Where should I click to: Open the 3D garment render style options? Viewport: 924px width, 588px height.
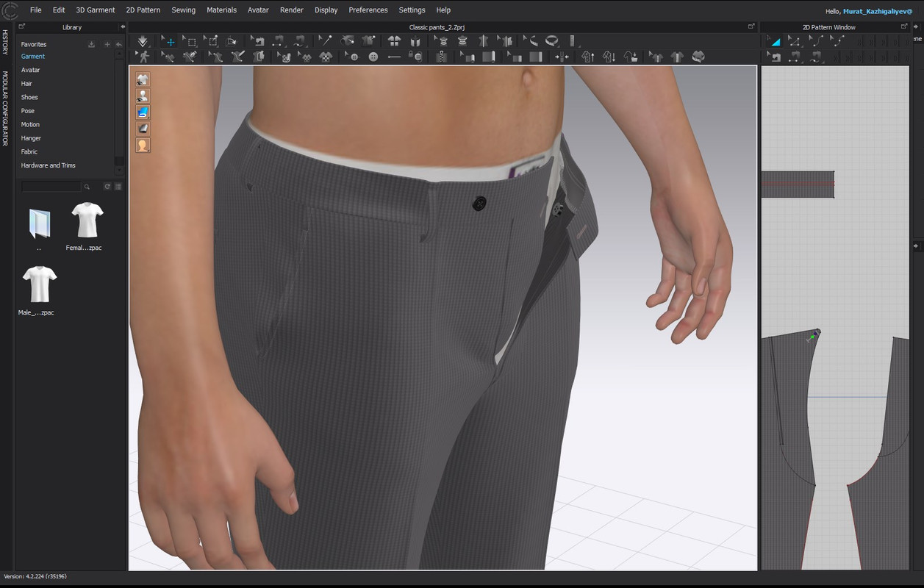143,112
